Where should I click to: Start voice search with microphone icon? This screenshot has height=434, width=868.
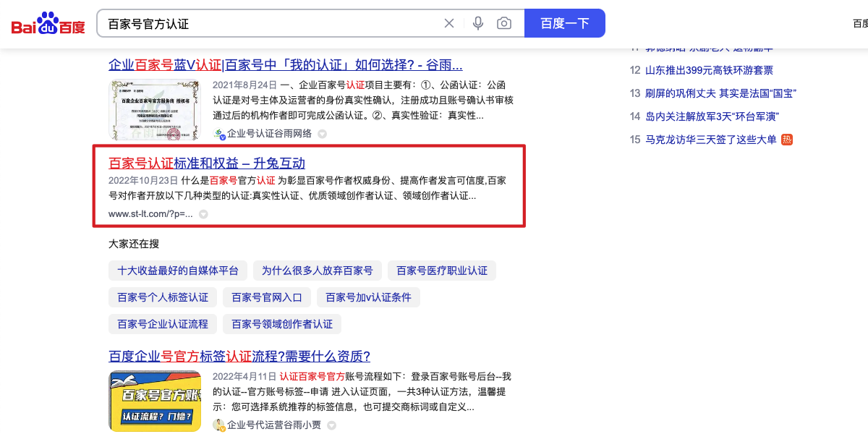point(477,24)
